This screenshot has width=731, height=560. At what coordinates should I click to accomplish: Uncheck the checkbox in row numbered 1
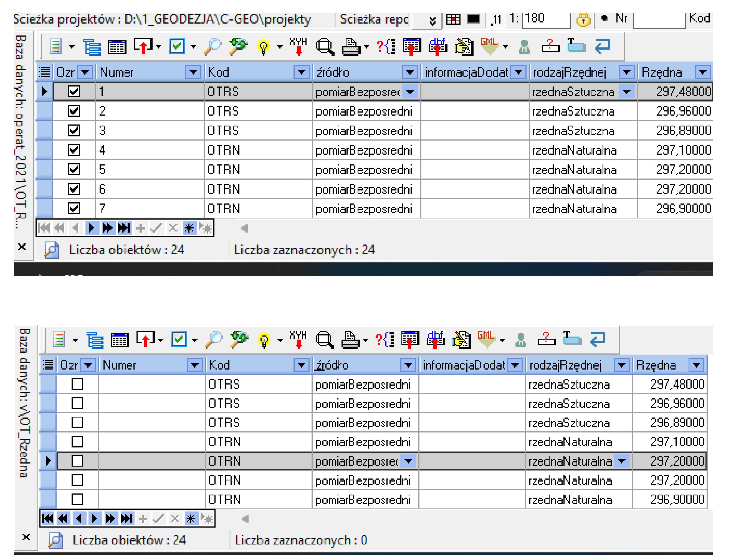(74, 91)
